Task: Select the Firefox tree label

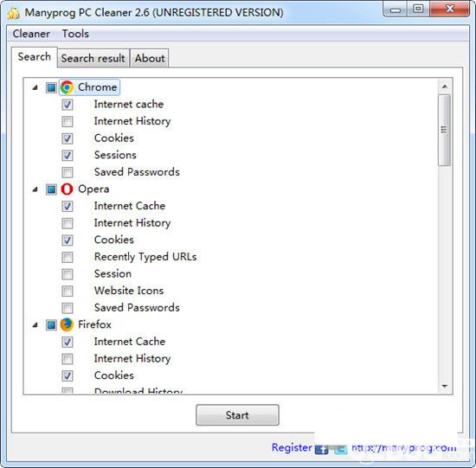Action: tap(94, 324)
